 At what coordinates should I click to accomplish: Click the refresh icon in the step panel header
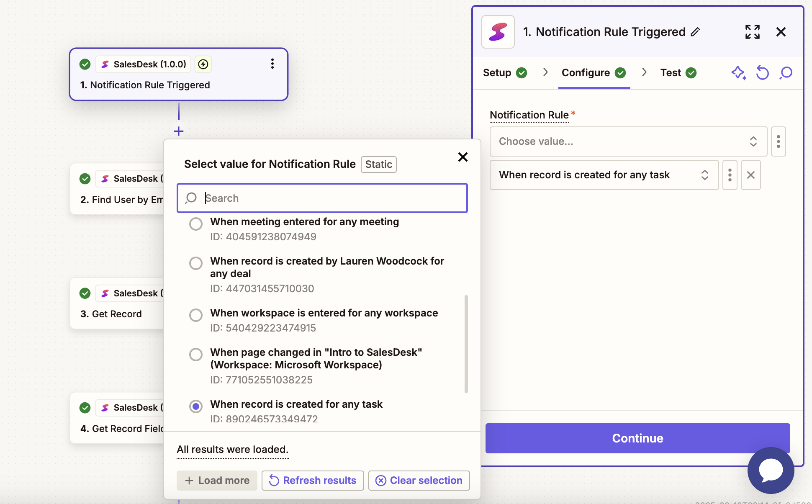click(763, 72)
